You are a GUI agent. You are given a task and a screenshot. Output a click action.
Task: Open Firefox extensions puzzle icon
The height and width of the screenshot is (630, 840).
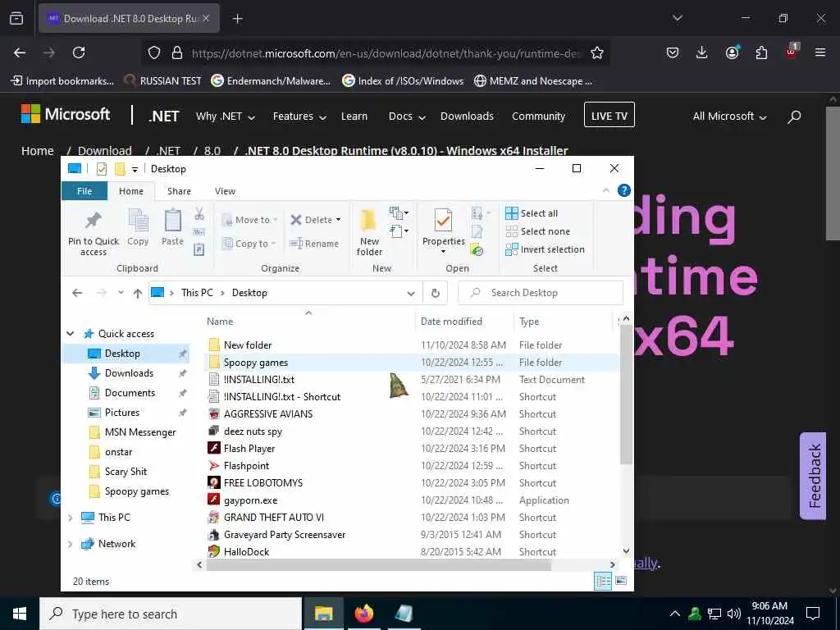click(x=761, y=52)
